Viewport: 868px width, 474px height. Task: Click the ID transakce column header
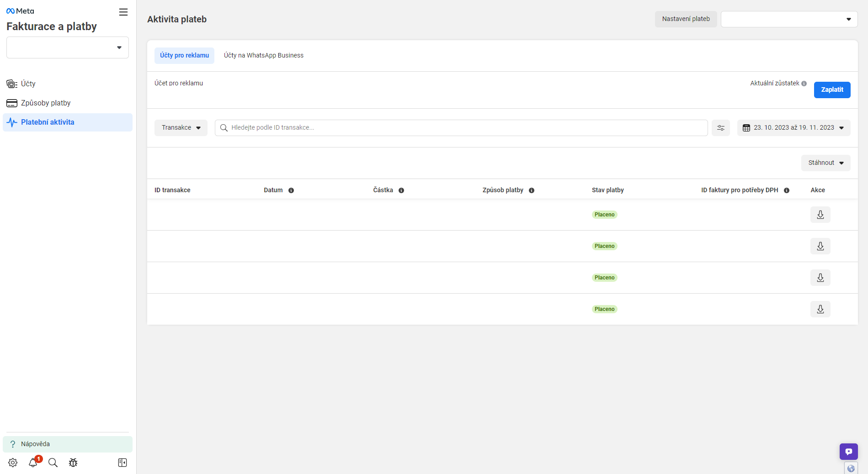click(172, 190)
